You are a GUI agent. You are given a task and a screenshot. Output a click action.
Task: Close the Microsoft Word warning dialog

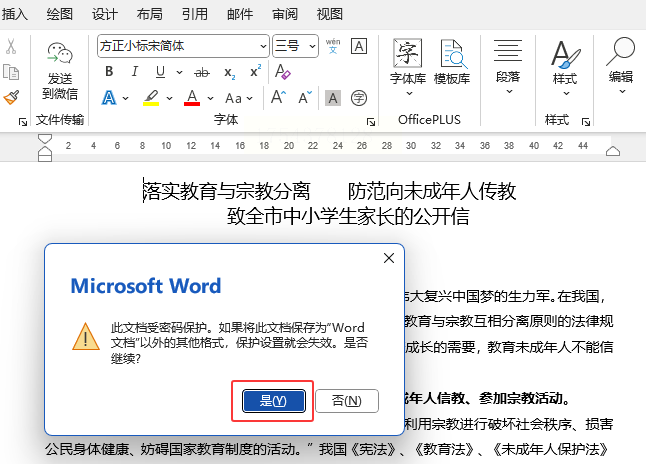tap(389, 258)
